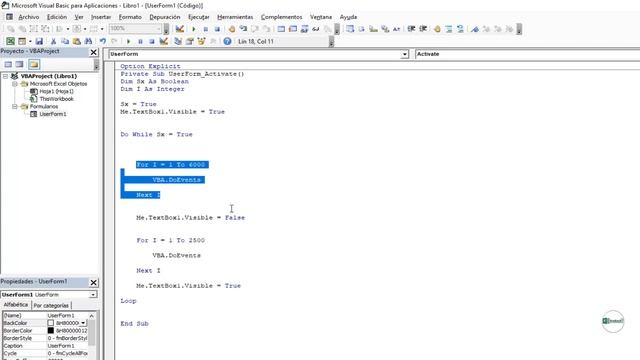Open the Immediate Window icon in debug toolbar
Image resolution: width=640 pixels, height=360 pixels.
[293, 29]
